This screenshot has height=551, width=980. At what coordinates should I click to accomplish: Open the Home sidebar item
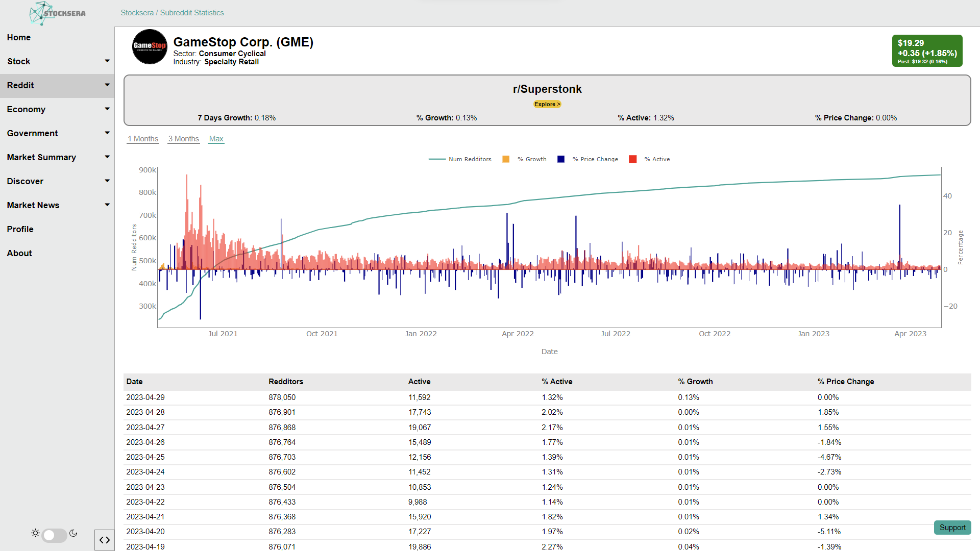[19, 37]
